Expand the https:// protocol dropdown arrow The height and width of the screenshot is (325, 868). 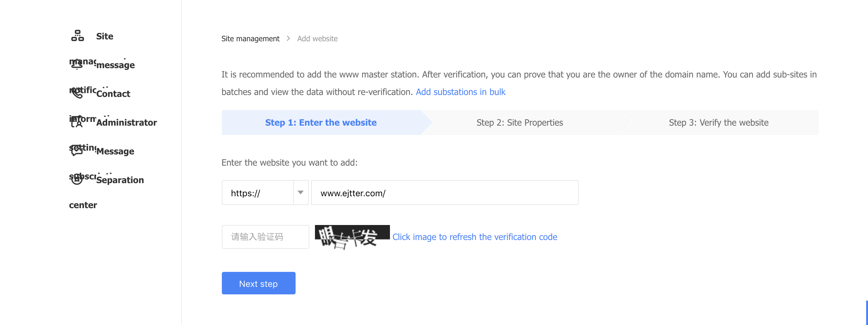tap(301, 192)
